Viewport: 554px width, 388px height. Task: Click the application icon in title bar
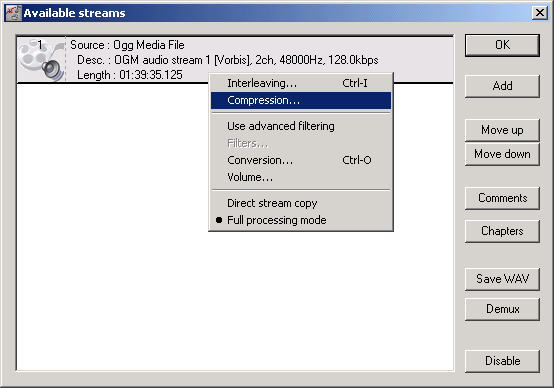click(x=13, y=13)
